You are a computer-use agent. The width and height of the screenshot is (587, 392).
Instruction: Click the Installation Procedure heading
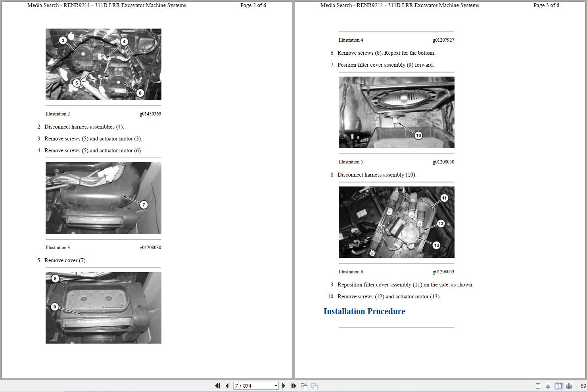pos(364,311)
